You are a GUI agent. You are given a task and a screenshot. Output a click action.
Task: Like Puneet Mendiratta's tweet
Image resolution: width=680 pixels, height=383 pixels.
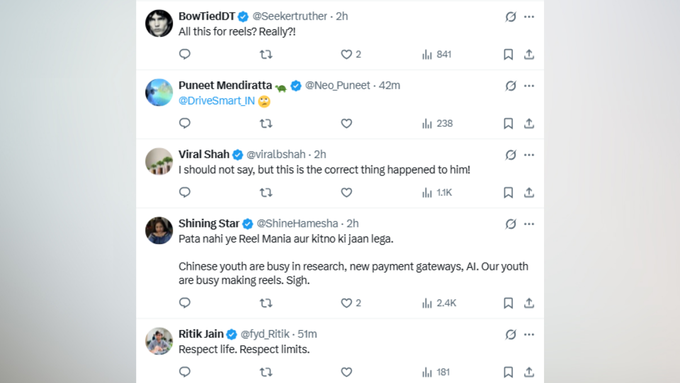(346, 123)
